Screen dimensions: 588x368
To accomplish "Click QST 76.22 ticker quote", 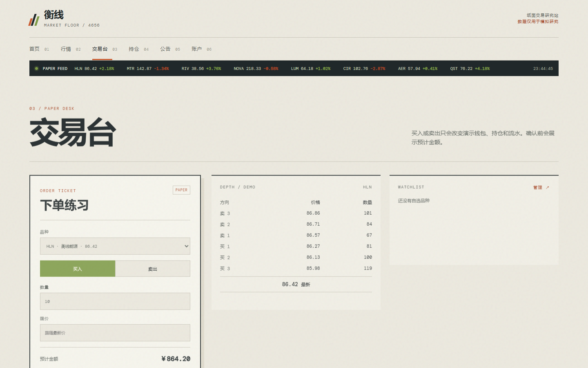I will pyautogui.click(x=470, y=69).
